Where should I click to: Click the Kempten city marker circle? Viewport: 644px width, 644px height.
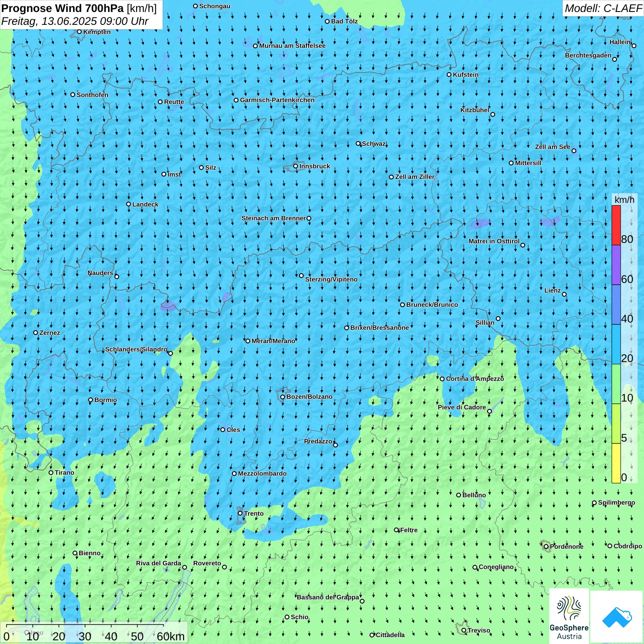click(80, 32)
